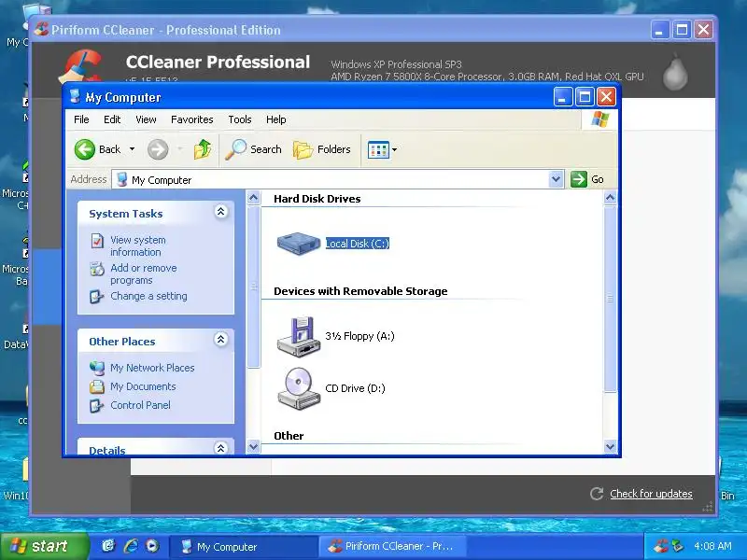Open the Back history dropdown arrow

(x=132, y=149)
